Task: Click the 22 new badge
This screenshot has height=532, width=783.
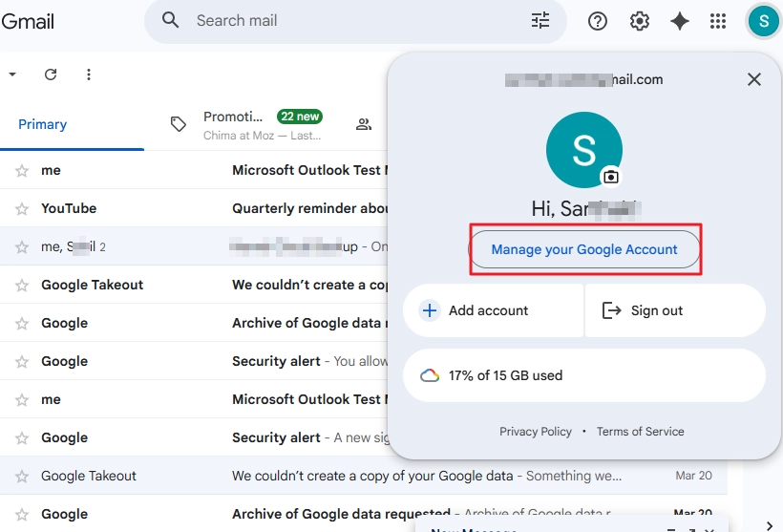Action: [300, 117]
